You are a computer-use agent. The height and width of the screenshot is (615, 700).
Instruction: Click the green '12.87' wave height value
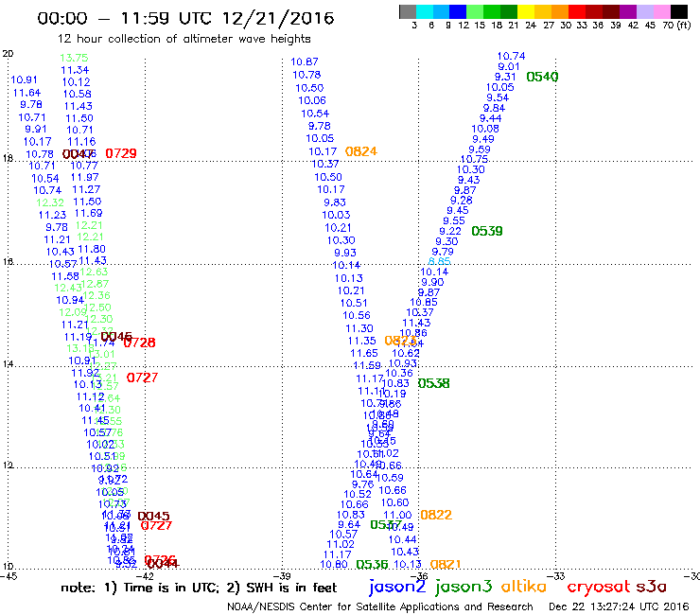click(96, 284)
